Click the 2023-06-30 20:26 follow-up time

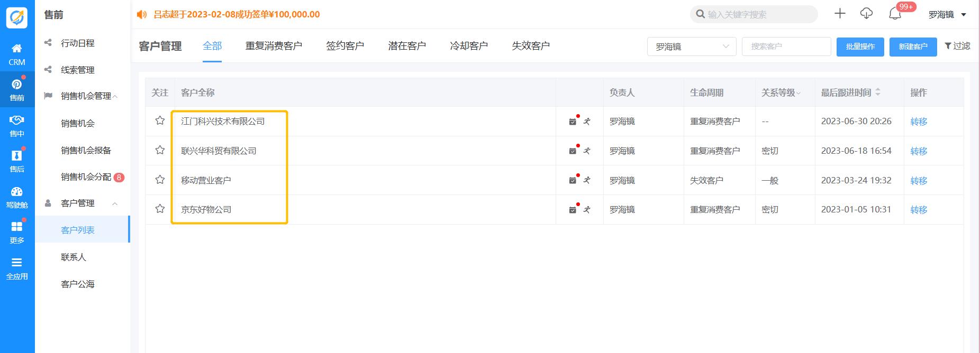(x=856, y=122)
